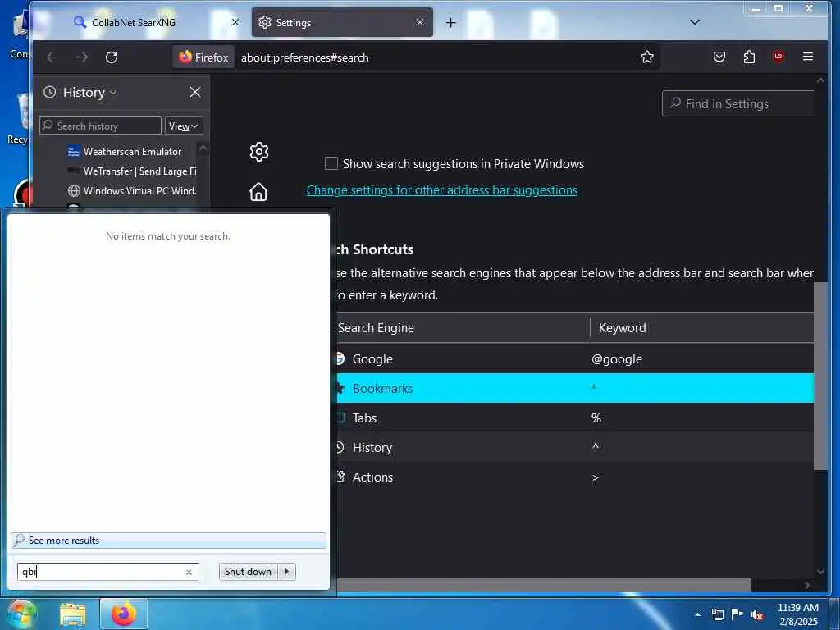Open the list all tabs chevron
Screen dimensions: 840x630
coord(695,22)
